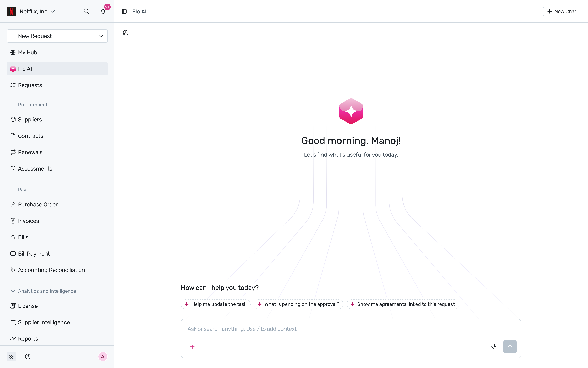This screenshot has height=368, width=588.
Task: Select Show me agreements linked to this request
Action: (403, 304)
